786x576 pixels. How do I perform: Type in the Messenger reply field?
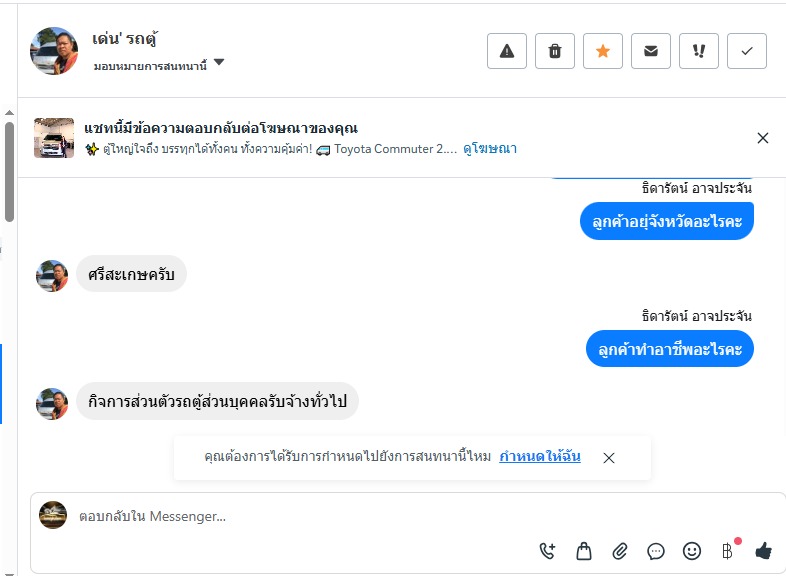300,516
